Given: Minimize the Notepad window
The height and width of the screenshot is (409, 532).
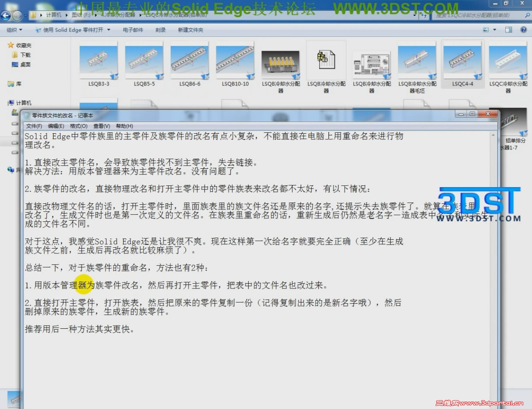Looking at the screenshot, I should [461, 114].
